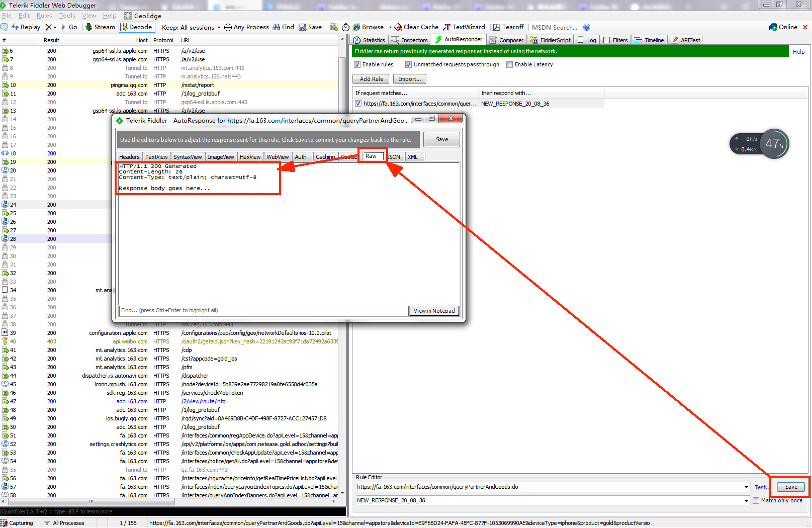Viewport: 812px width, 528px height.
Task: Click the Import... button
Action: coord(410,79)
